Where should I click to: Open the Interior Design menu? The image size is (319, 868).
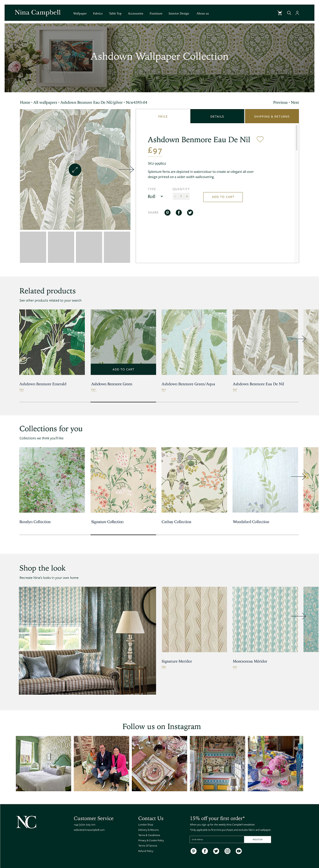coord(179,14)
